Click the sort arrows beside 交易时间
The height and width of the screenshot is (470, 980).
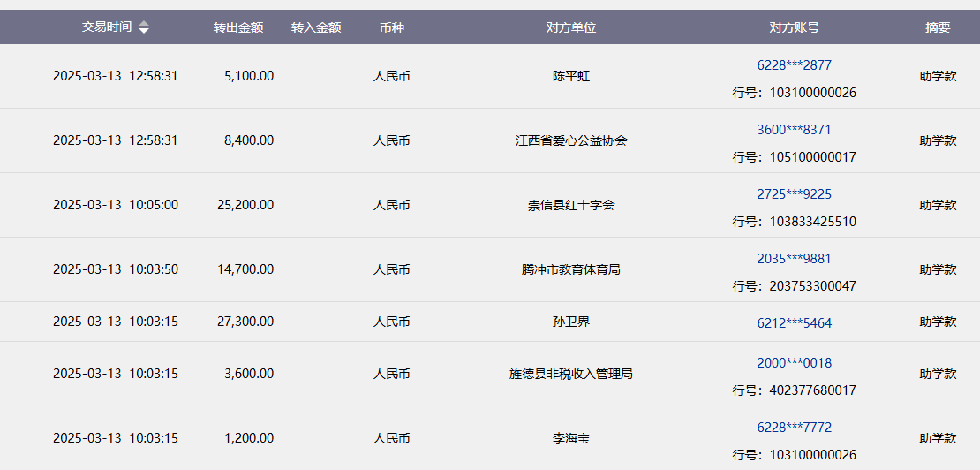tap(144, 27)
